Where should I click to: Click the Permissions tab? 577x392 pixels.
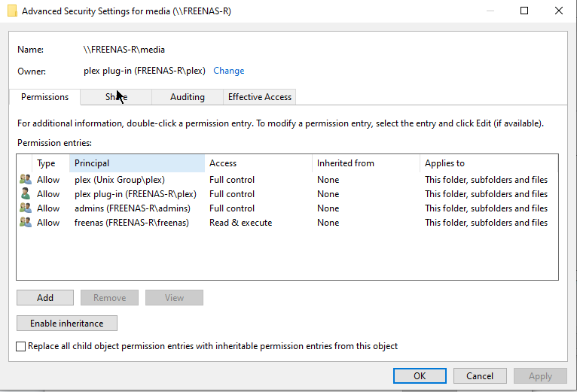pos(44,97)
